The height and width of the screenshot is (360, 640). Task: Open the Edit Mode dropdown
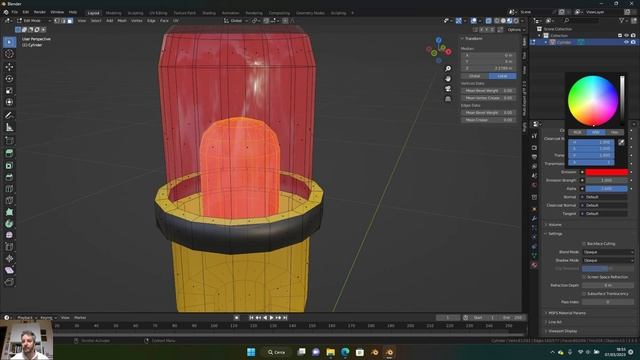click(x=34, y=20)
